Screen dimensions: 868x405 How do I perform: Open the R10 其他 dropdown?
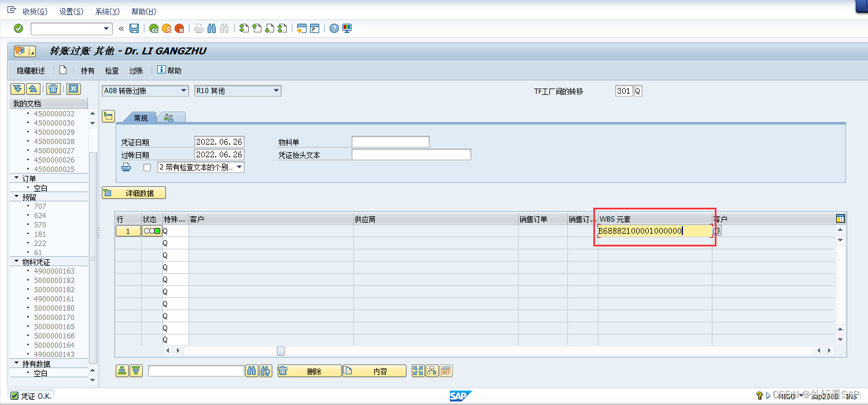(276, 90)
